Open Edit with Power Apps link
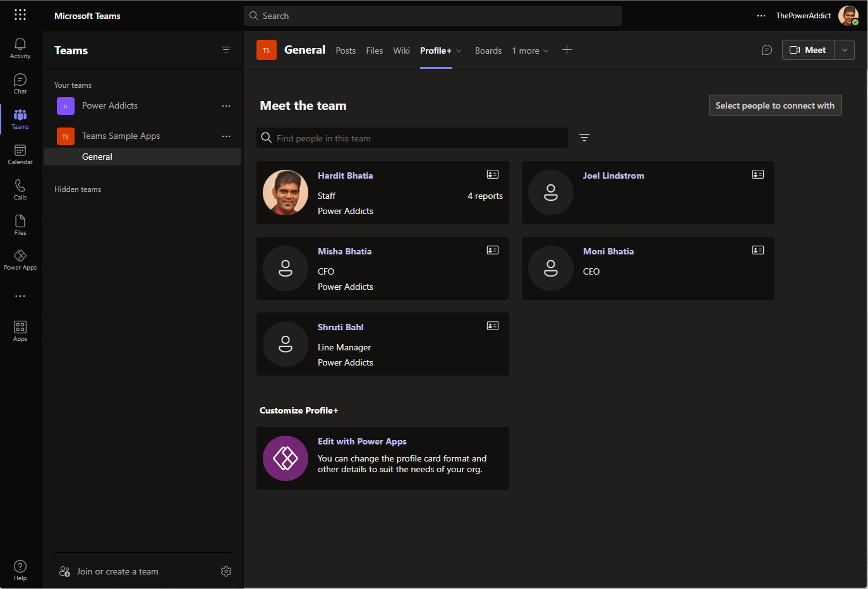Screen dimensions: 868x589 pyautogui.click(x=362, y=441)
